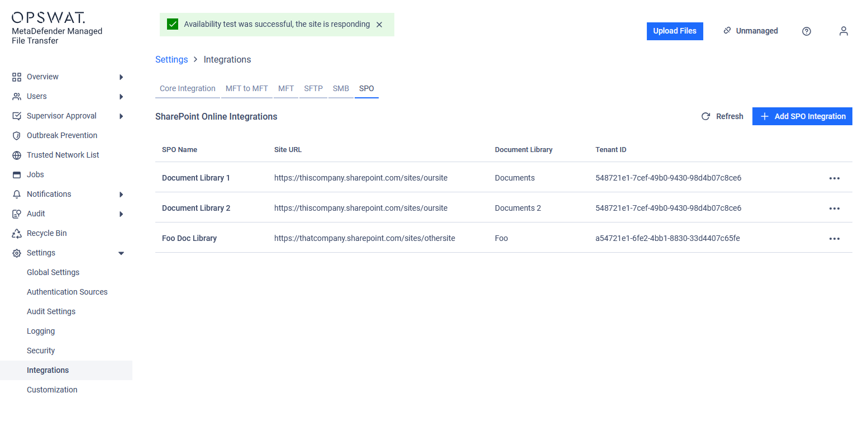Click the Document Library 1 name cell

pos(196,178)
